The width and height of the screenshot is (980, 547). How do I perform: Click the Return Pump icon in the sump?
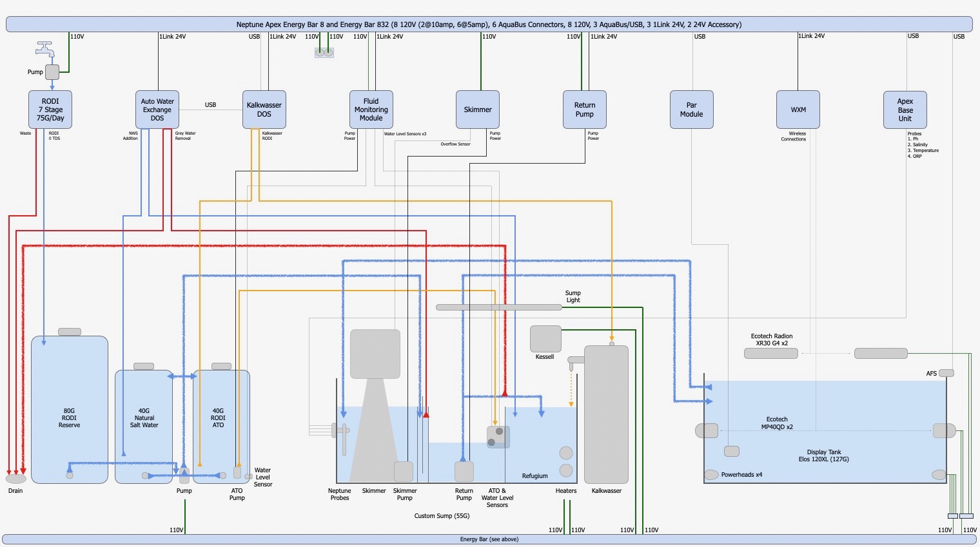point(464,472)
